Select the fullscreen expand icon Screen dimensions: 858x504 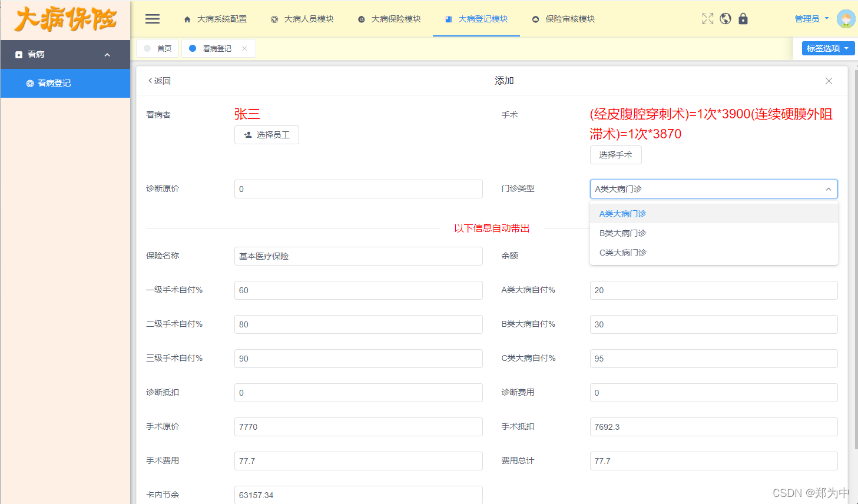707,18
